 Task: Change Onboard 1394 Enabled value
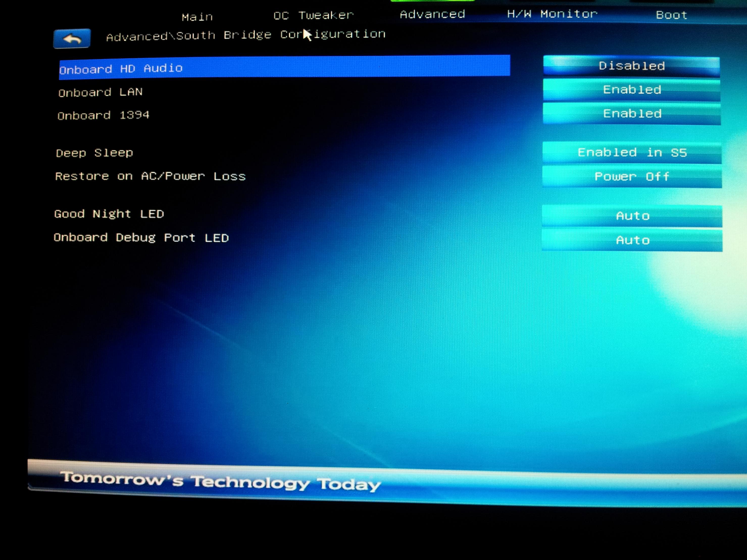pyautogui.click(x=632, y=114)
